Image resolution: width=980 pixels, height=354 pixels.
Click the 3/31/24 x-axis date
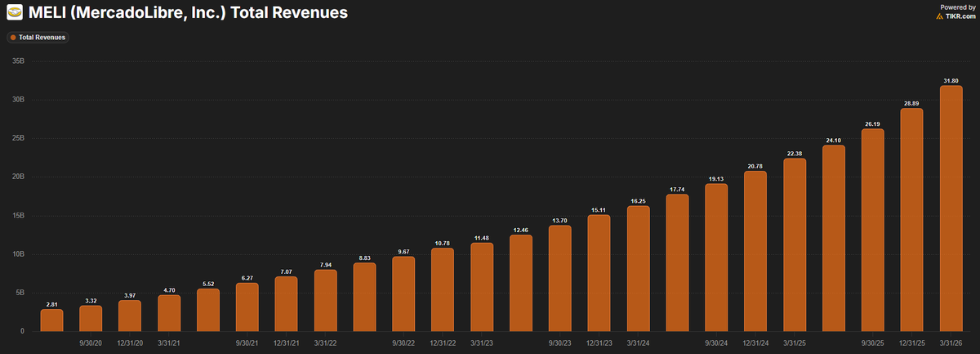click(x=639, y=344)
